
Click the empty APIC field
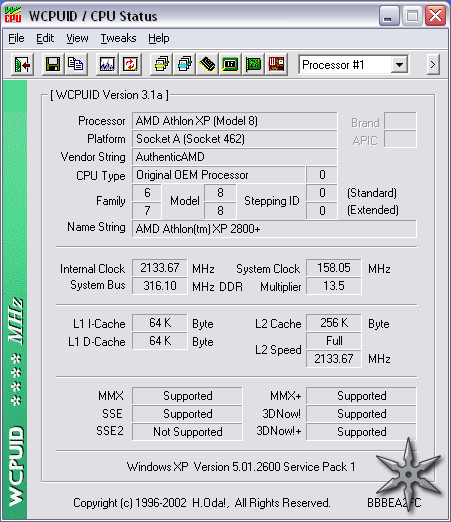pyautogui.click(x=400, y=139)
